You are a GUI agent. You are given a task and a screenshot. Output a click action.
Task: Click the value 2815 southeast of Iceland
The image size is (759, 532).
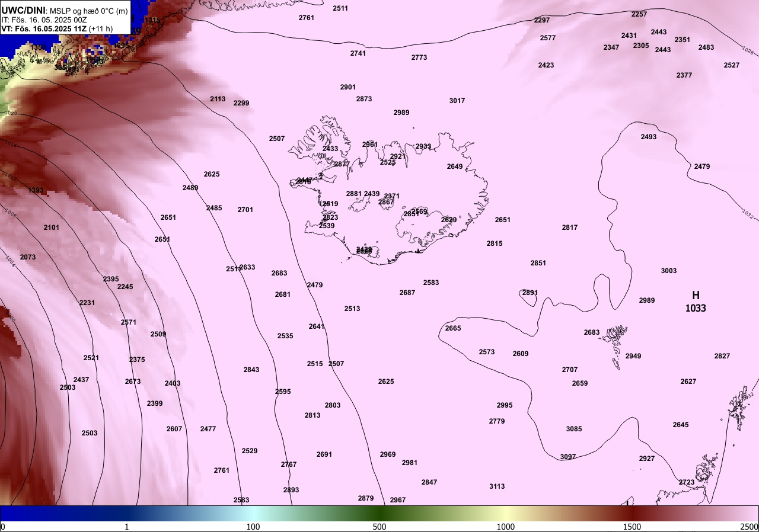click(495, 243)
